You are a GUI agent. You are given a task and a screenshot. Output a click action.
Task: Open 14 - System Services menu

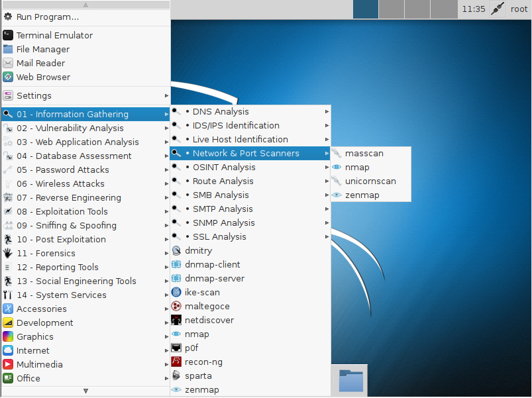point(85,295)
